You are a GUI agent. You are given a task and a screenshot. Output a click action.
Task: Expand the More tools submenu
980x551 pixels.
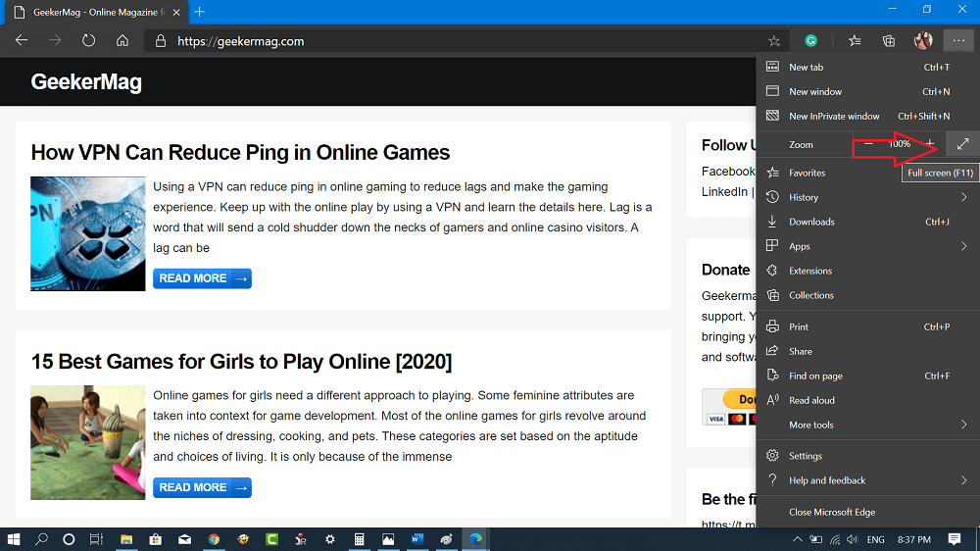(867, 425)
